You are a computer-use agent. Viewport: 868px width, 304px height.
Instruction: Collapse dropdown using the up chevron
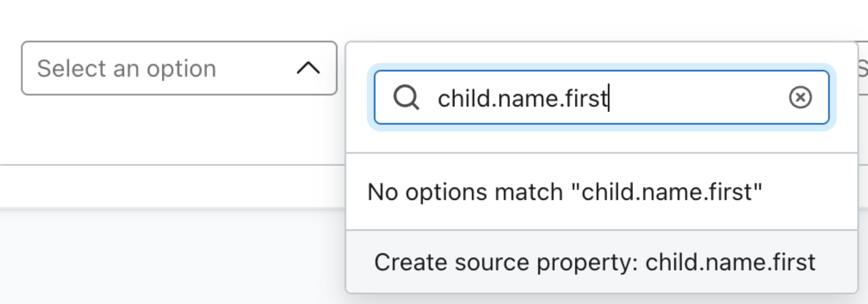click(x=308, y=68)
